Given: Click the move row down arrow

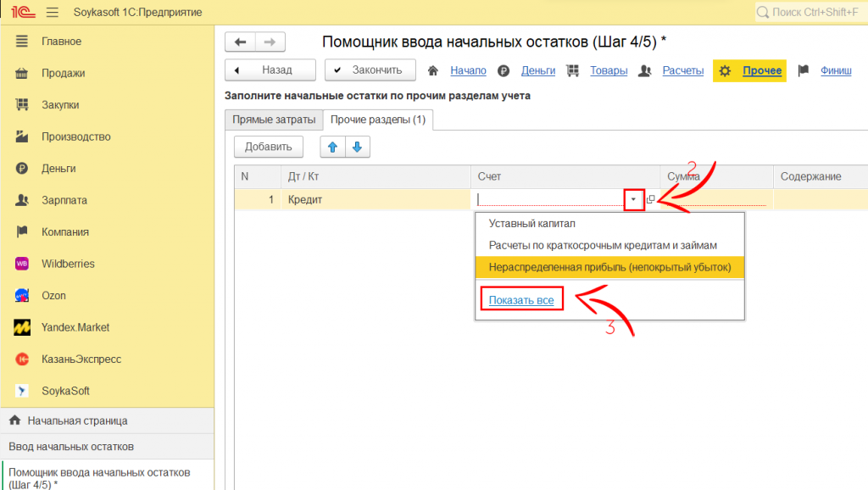Looking at the screenshot, I should click(357, 147).
